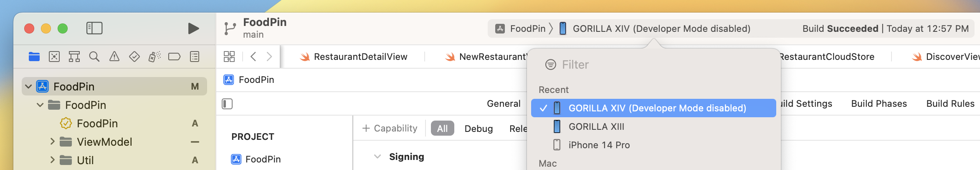
Task: Open the Source Control navigator
Action: coord(54,57)
